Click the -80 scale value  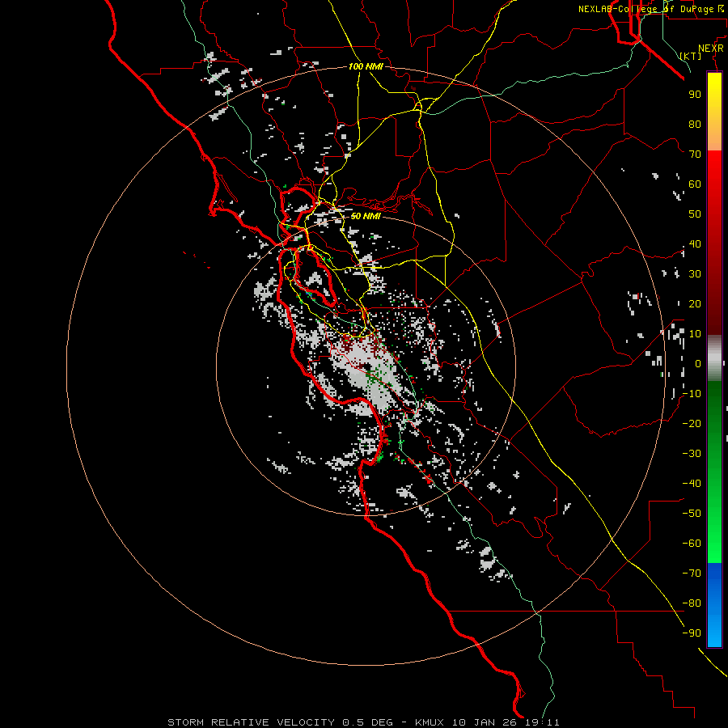tap(692, 603)
